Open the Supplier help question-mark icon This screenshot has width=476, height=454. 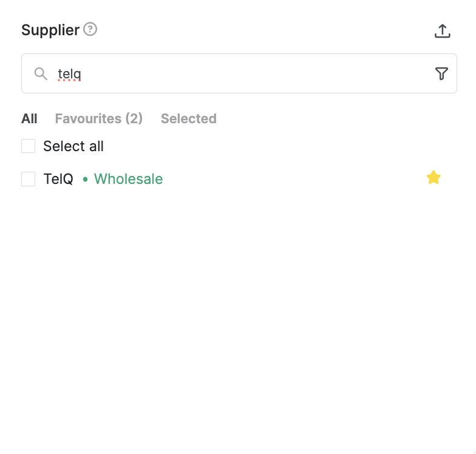[x=90, y=29]
